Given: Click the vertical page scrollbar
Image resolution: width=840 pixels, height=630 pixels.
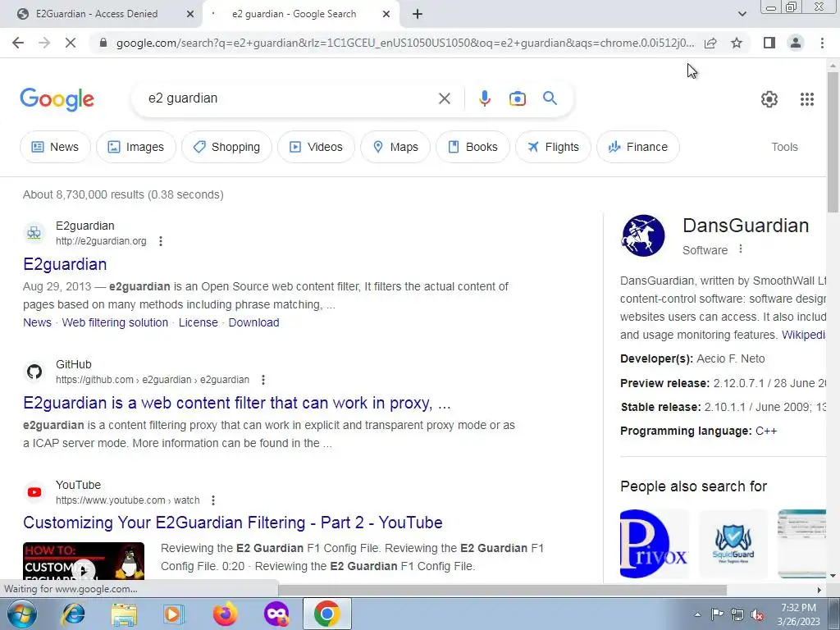Looking at the screenshot, I should (x=833, y=141).
